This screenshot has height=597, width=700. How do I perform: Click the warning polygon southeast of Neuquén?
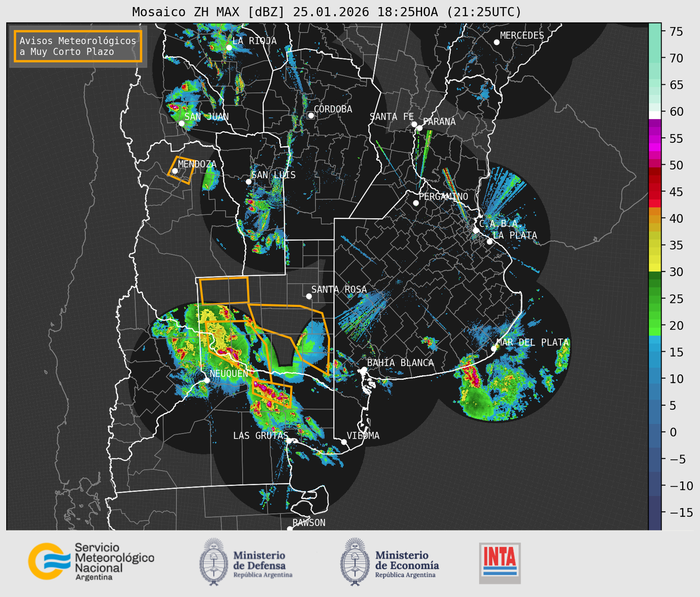pyautogui.click(x=272, y=393)
